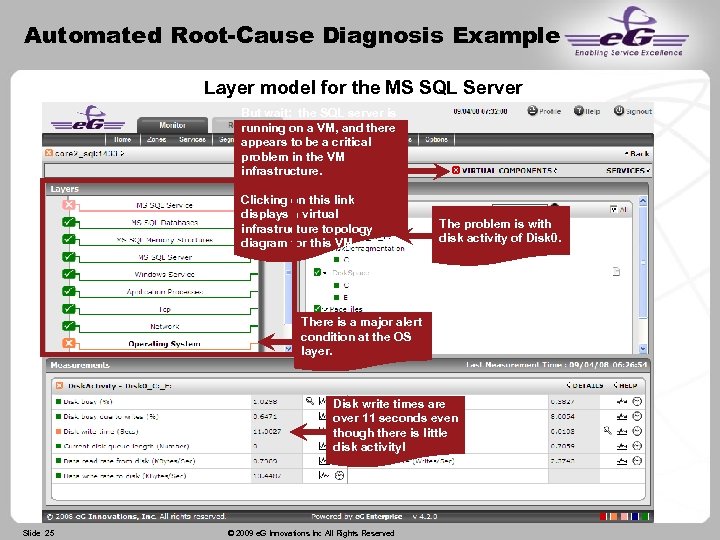
Task: Click the clock icon in the Data write rate row
Action: pos(339,475)
